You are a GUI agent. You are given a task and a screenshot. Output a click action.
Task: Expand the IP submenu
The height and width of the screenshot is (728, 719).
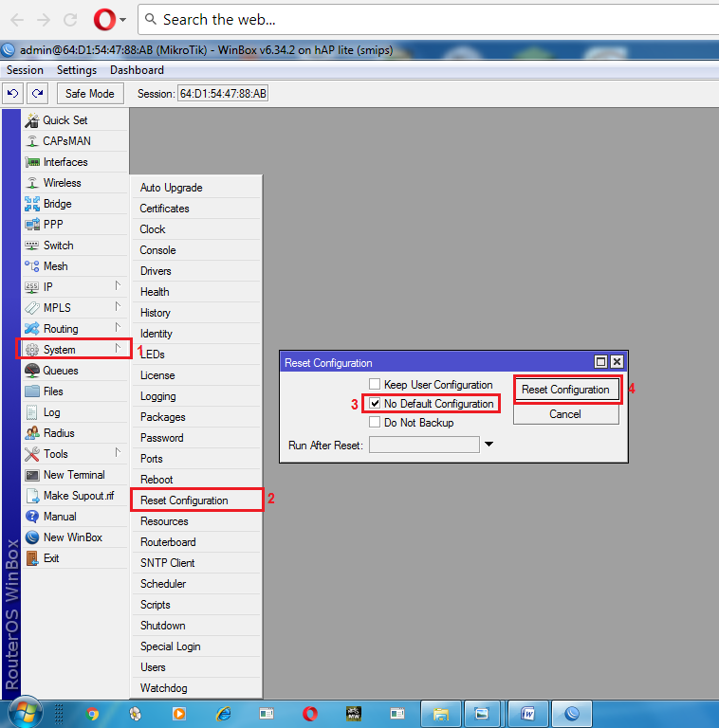click(118, 285)
